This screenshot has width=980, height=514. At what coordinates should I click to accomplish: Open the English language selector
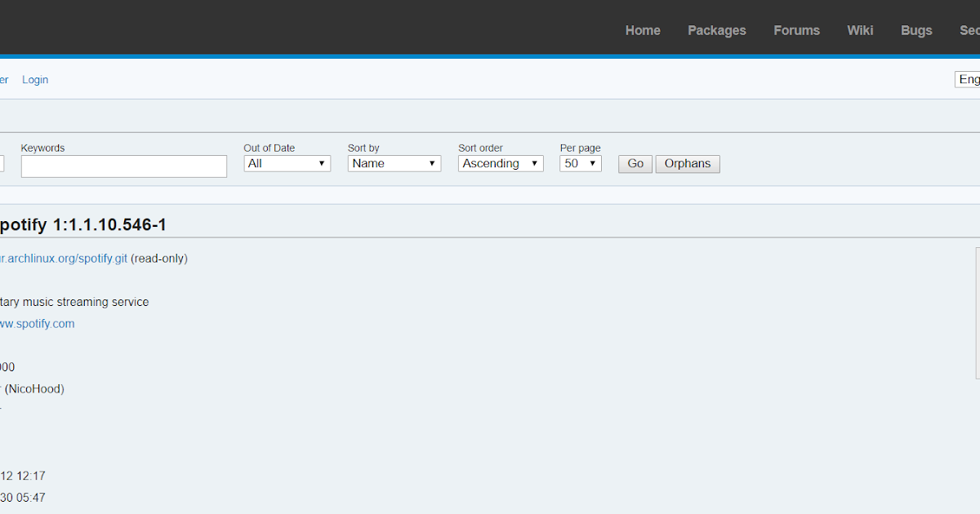[x=969, y=79]
